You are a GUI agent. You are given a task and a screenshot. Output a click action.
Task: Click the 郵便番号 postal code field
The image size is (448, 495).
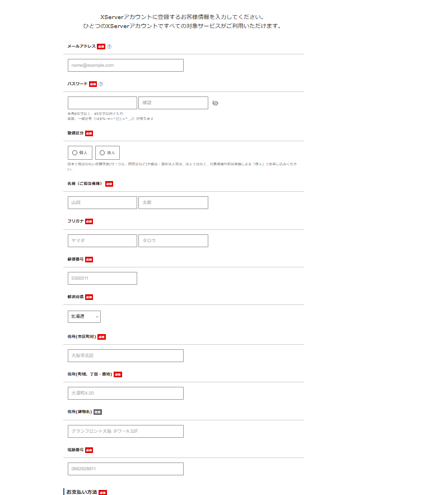[102, 278]
